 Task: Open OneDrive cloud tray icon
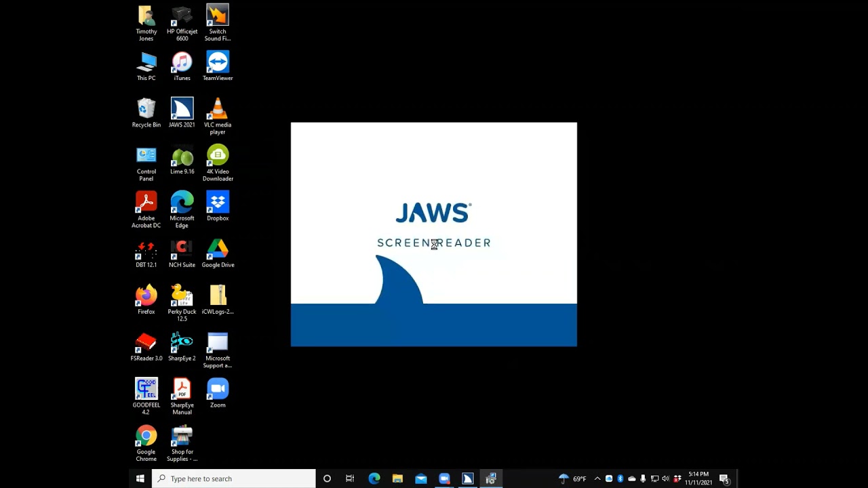pyautogui.click(x=631, y=479)
